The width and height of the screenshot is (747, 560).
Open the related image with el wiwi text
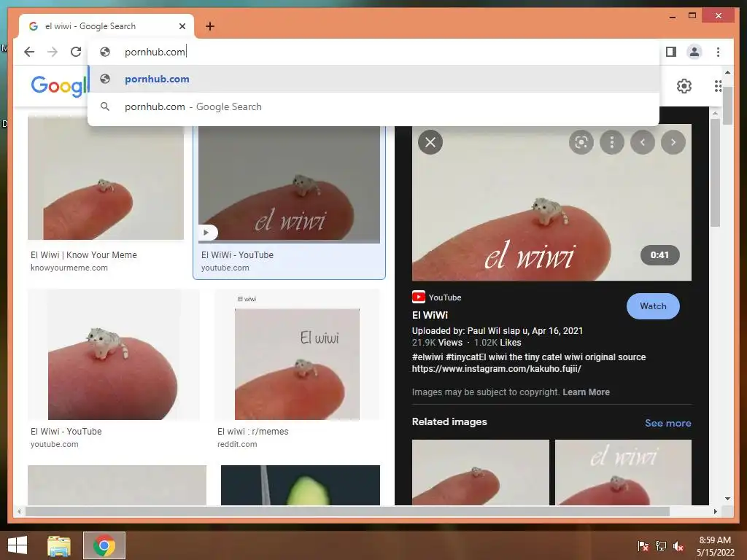pyautogui.click(x=623, y=472)
